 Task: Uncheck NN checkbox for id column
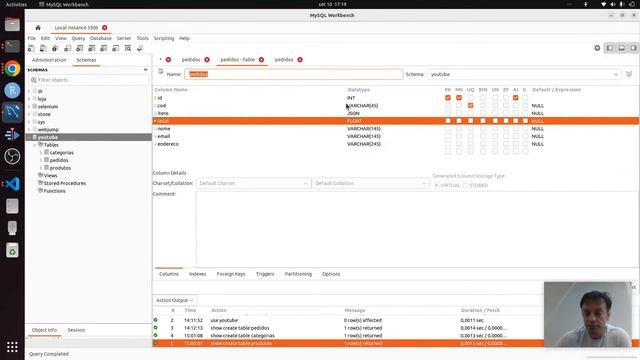tap(459, 98)
